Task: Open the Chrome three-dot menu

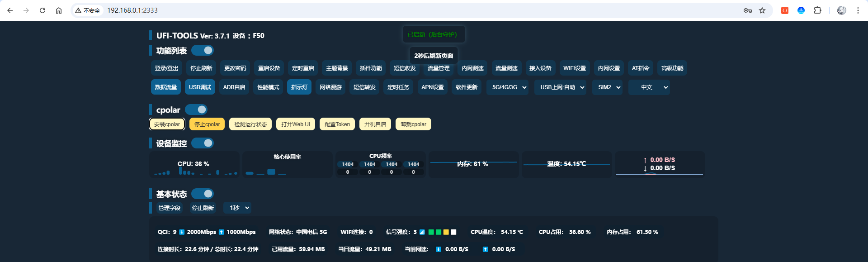Action: pos(858,10)
